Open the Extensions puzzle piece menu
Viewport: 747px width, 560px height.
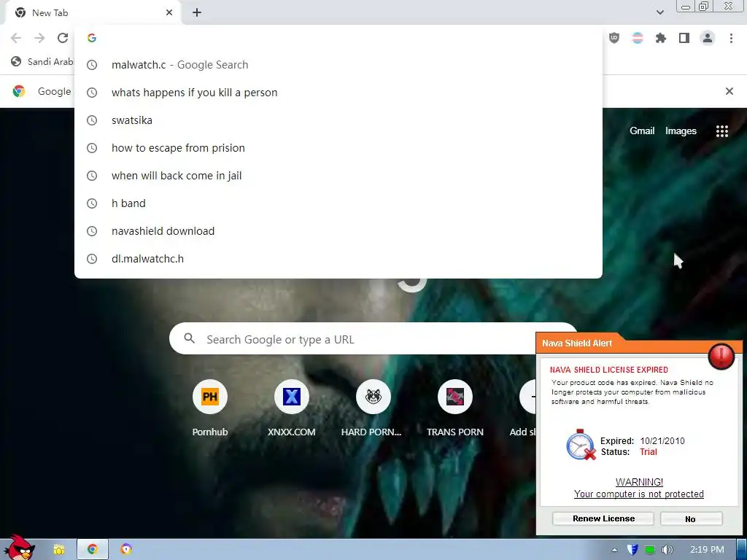click(x=661, y=38)
